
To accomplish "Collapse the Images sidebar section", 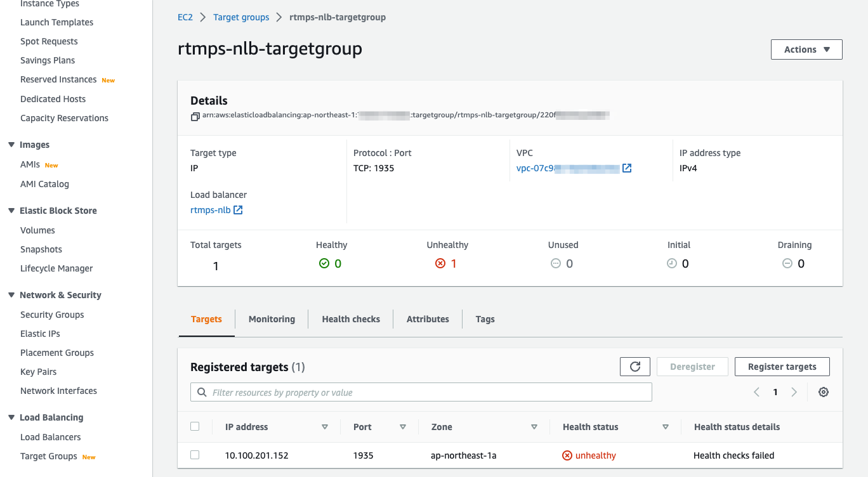I will [x=11, y=145].
